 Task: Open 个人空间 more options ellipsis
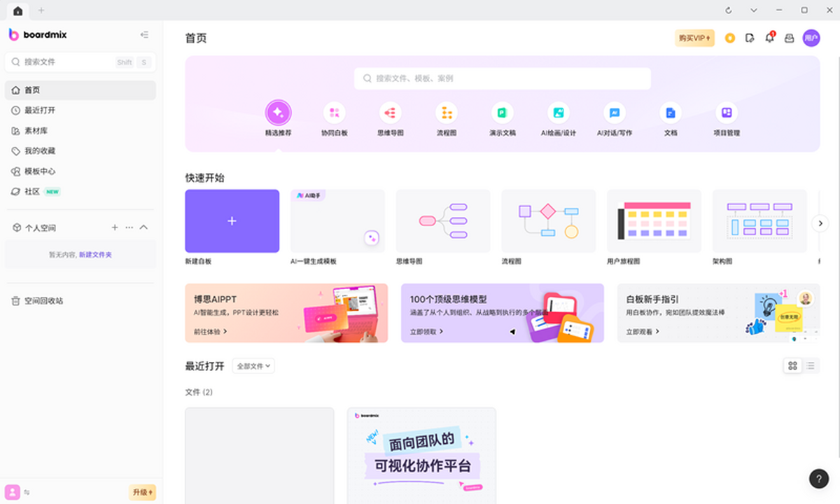pos(129,227)
